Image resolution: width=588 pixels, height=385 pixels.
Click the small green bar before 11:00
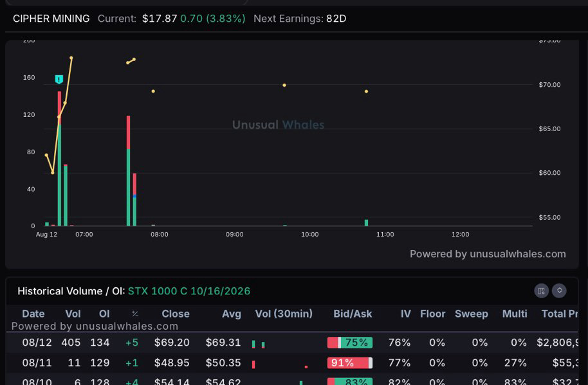coord(367,223)
